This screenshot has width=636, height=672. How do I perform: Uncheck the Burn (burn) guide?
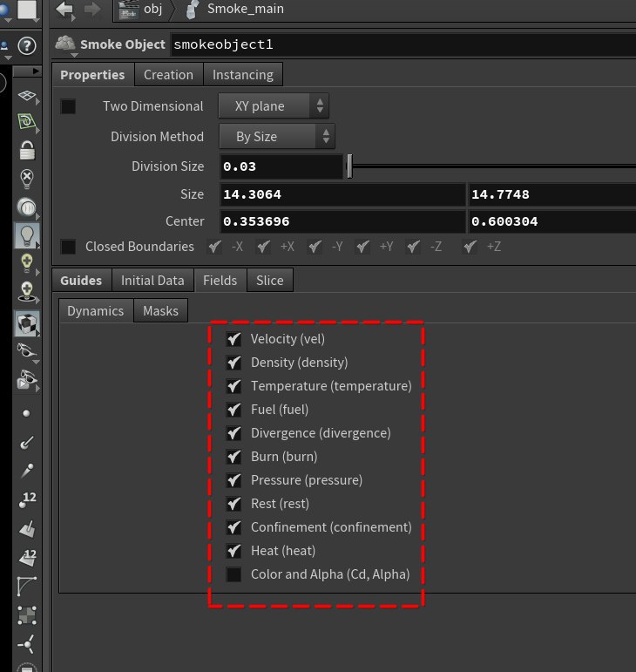(233, 457)
